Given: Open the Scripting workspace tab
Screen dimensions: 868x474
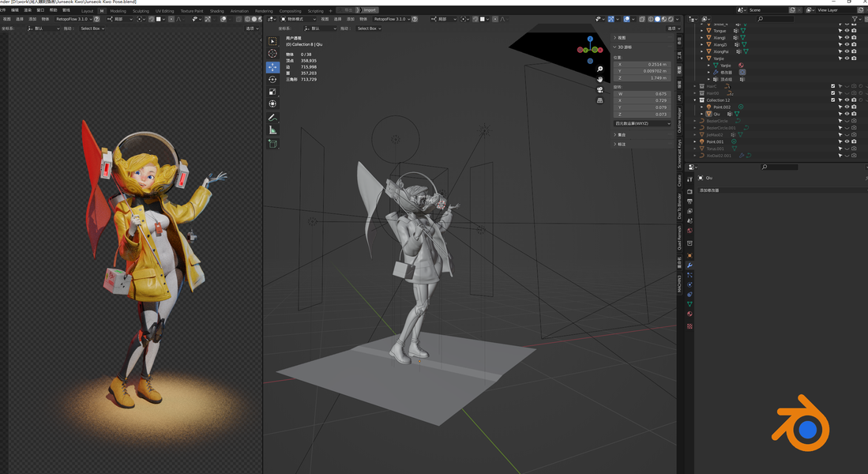Looking at the screenshot, I should 316,10.
